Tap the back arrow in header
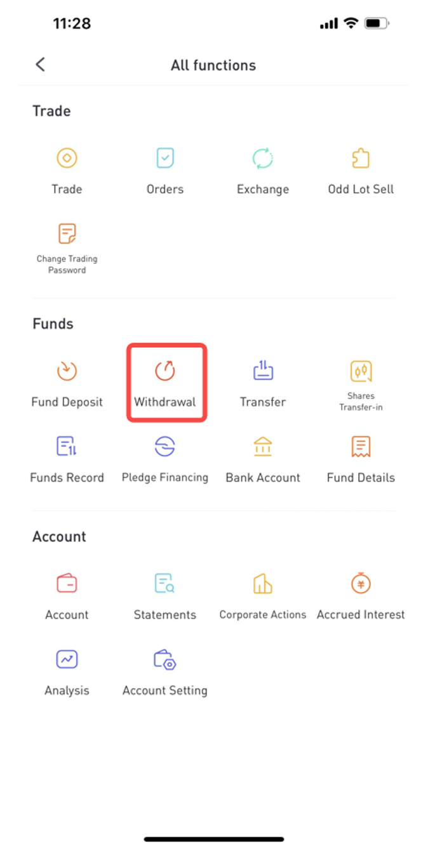 point(40,64)
